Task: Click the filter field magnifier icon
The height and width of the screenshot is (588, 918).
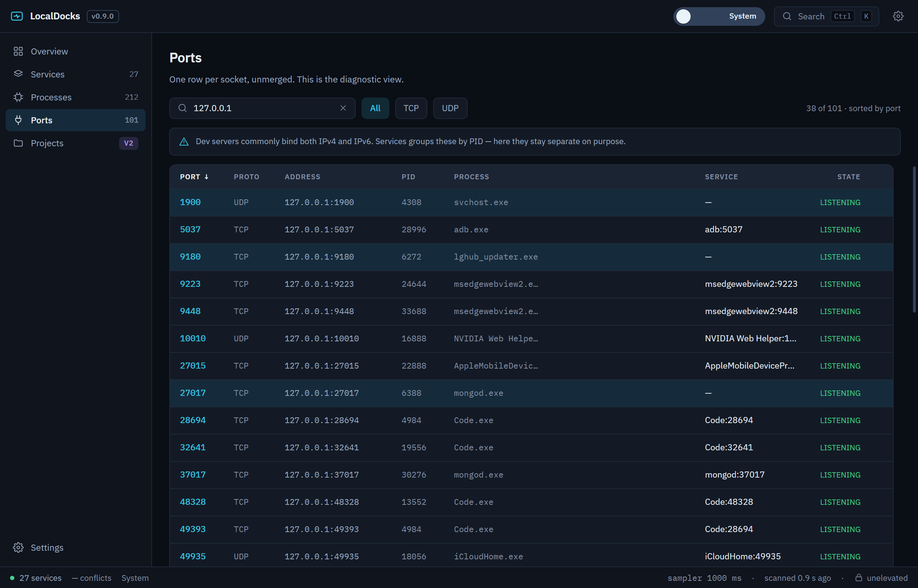Action: click(x=183, y=108)
